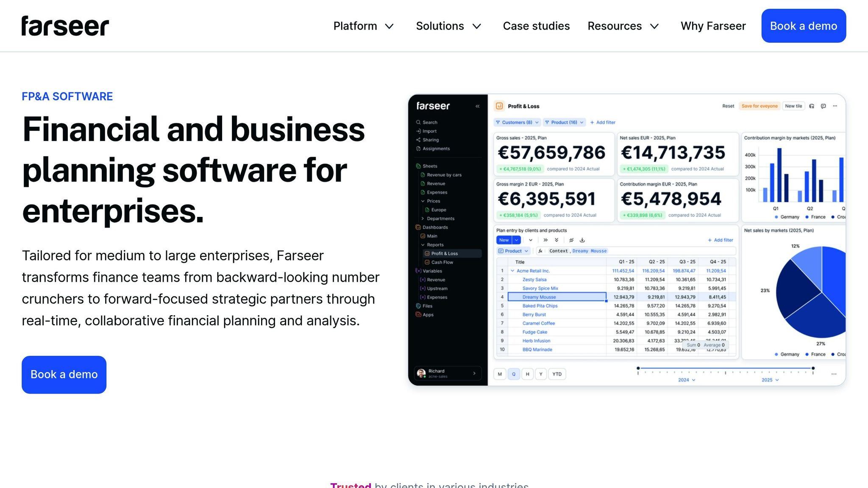
Task: Toggle the Germany legend in the bar chart
Action: click(x=787, y=217)
